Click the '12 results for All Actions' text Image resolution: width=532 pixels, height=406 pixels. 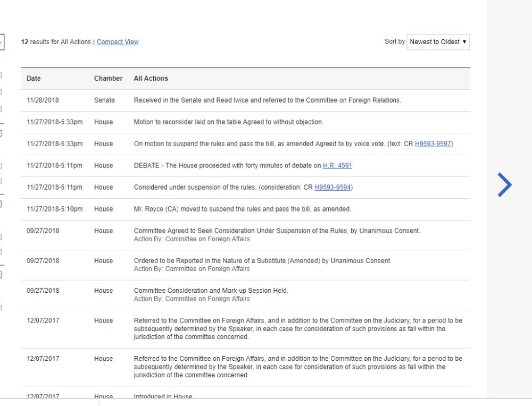[56, 42]
